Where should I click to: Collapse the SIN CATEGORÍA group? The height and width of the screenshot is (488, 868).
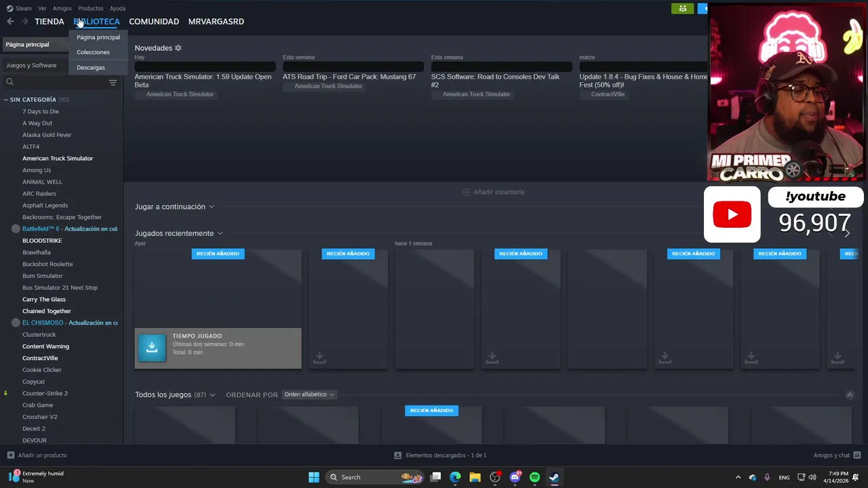coord(5,100)
